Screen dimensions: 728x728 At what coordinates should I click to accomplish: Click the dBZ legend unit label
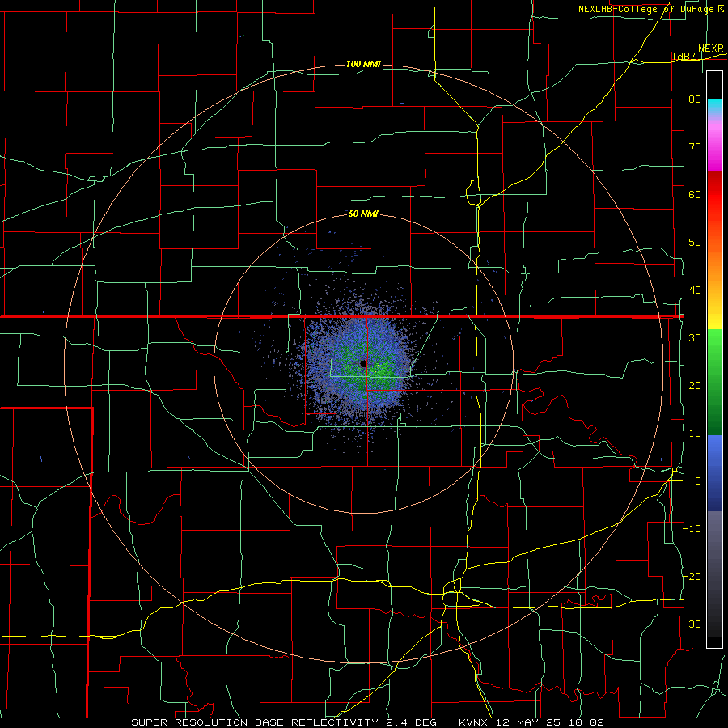(x=688, y=56)
